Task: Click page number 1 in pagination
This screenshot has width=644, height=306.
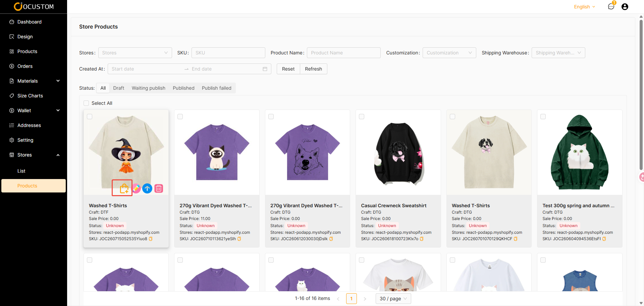Action: [x=352, y=299]
